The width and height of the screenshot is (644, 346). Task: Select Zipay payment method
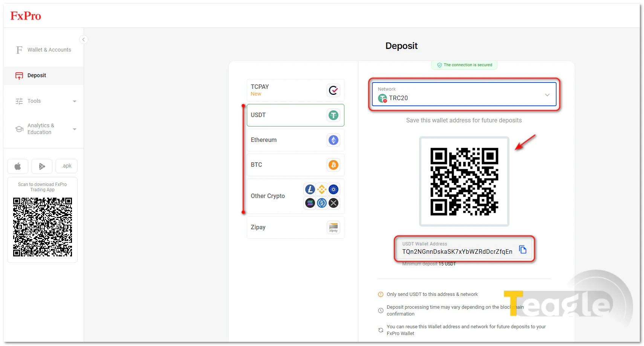pyautogui.click(x=295, y=227)
